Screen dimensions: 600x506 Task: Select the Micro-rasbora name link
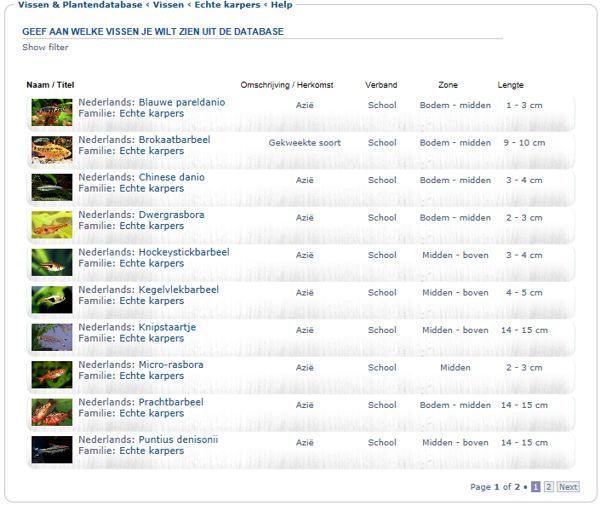171,365
